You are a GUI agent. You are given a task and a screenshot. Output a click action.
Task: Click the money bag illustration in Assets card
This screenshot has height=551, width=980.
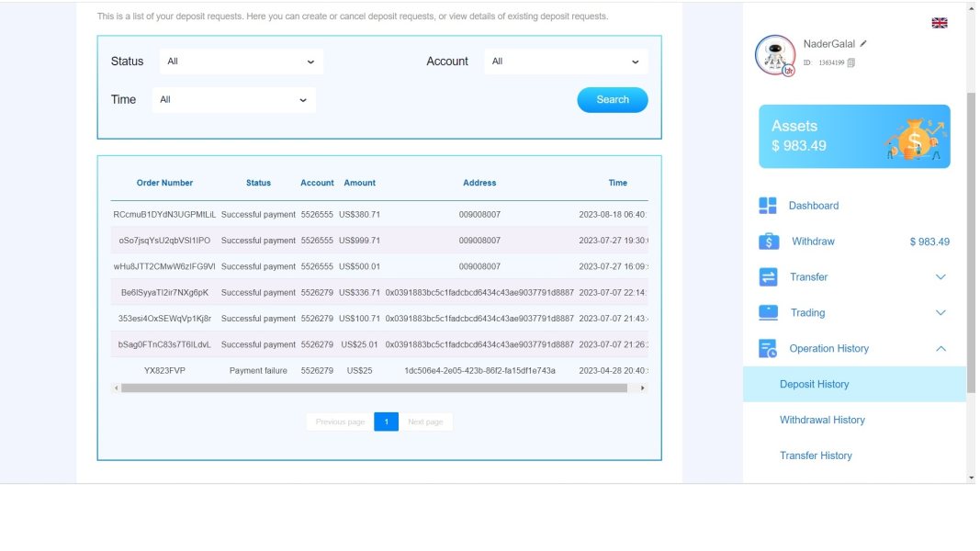915,140
